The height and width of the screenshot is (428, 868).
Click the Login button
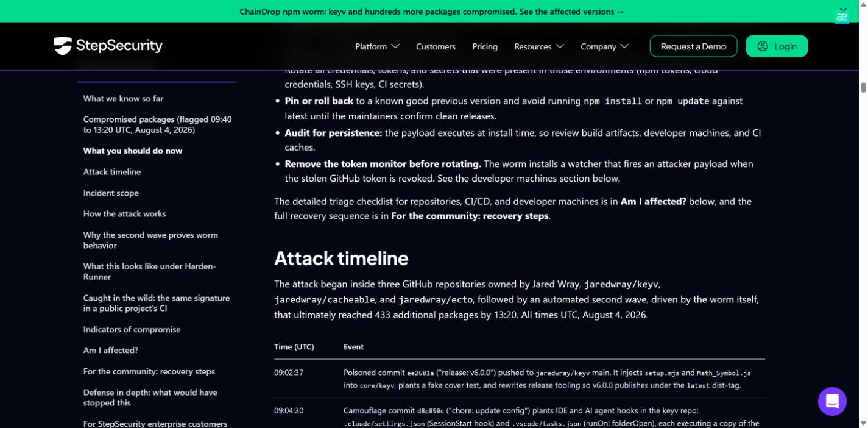pyautogui.click(x=777, y=46)
